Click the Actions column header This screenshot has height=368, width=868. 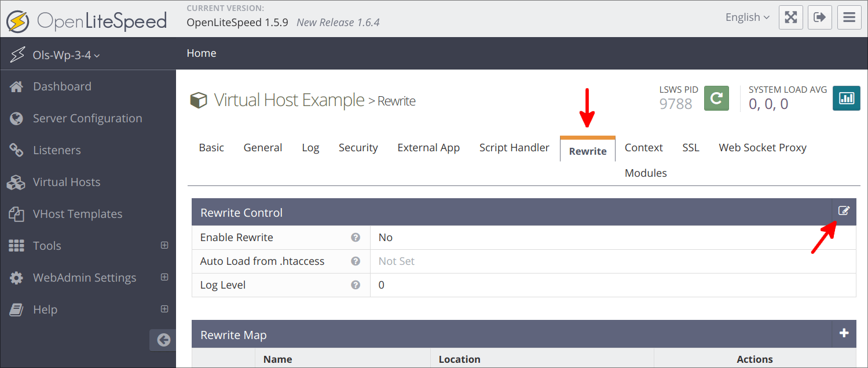tap(755, 359)
